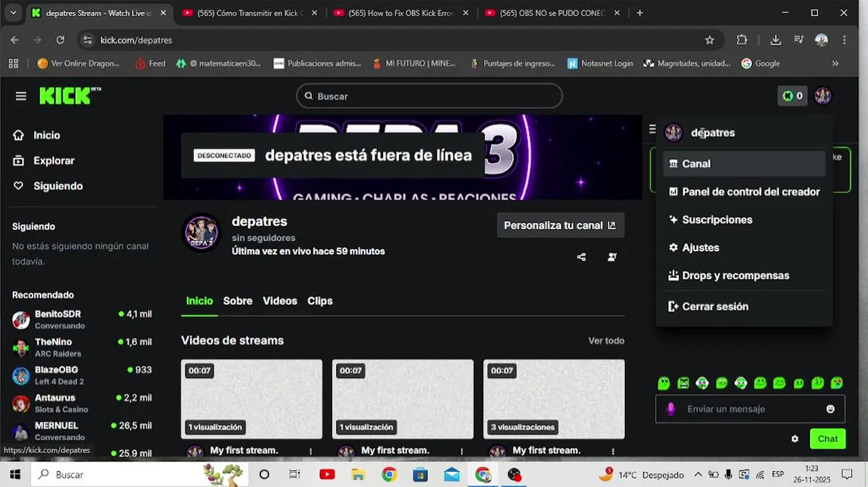Open recommended channel BlazeOBG
This screenshot has width=868, height=487.
point(82,375)
